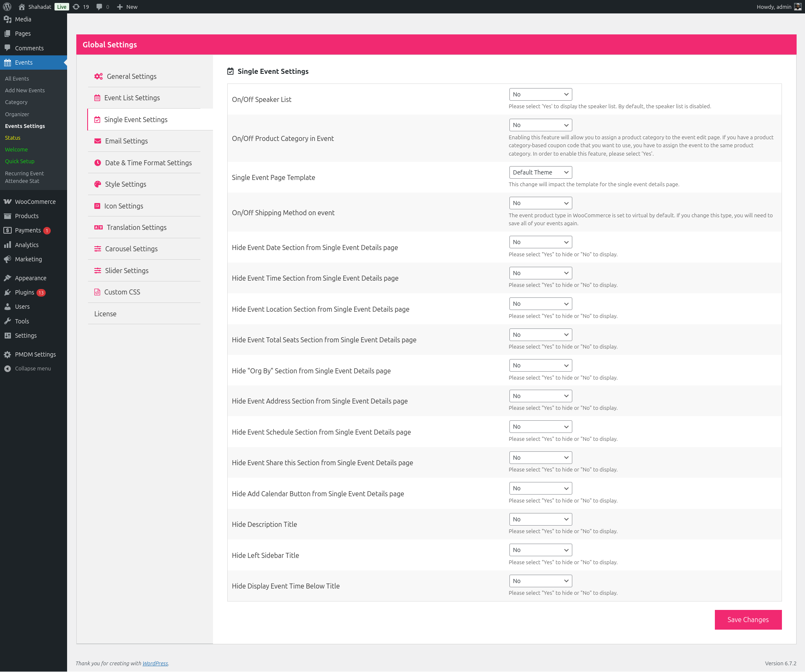Open the Hide Left Sidebar Title dropdown

(540, 550)
